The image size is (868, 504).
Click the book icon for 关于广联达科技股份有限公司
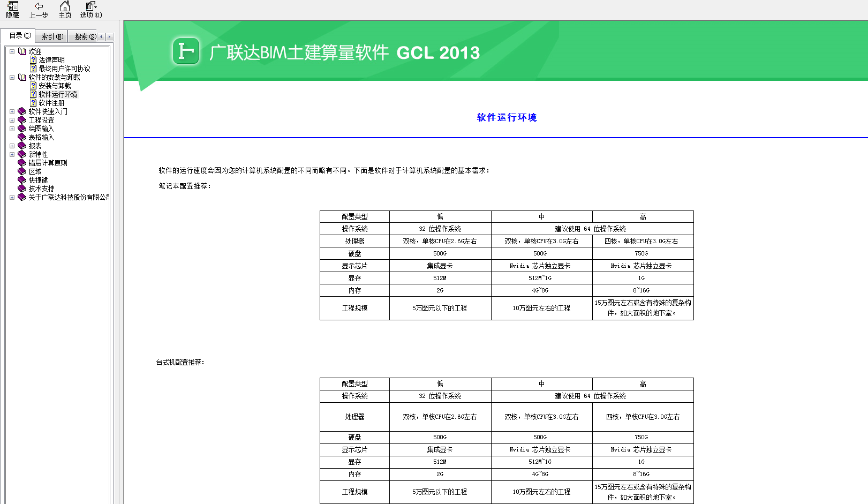tap(22, 197)
